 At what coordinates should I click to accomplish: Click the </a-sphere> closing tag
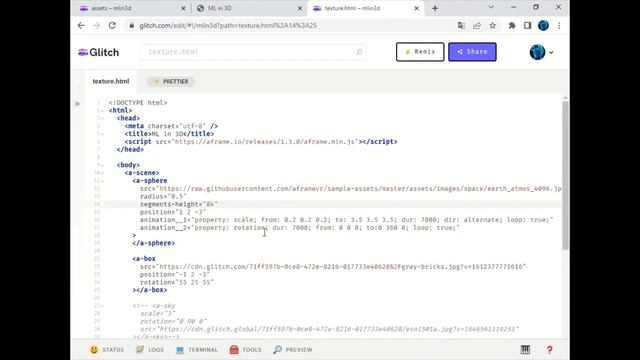[x=153, y=243]
